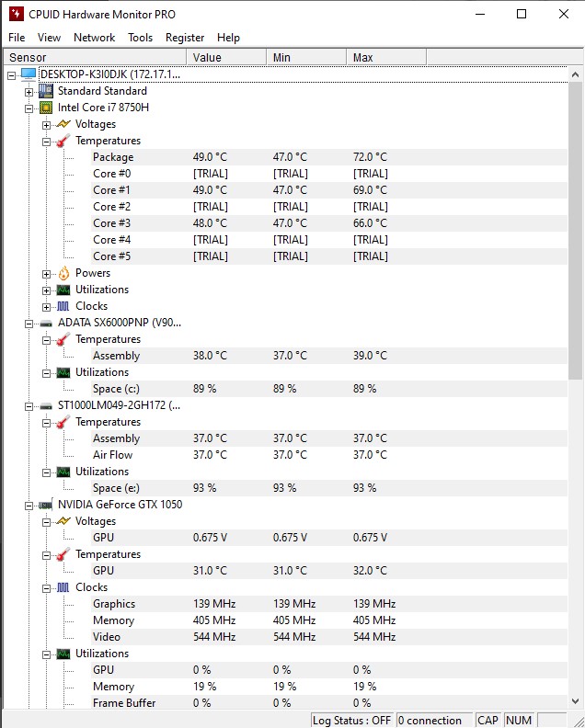The height and width of the screenshot is (728, 585).
Task: Expand the Standard Standard motherboard node
Action: [29, 91]
